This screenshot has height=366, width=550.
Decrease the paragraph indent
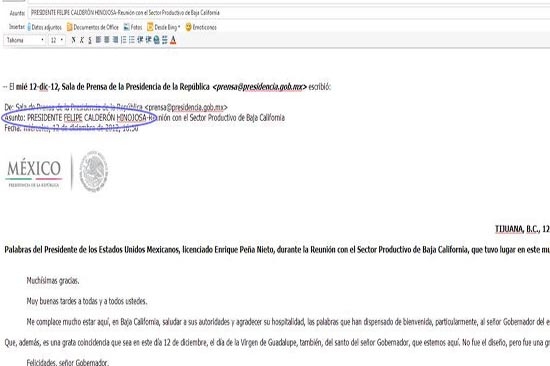point(140,40)
